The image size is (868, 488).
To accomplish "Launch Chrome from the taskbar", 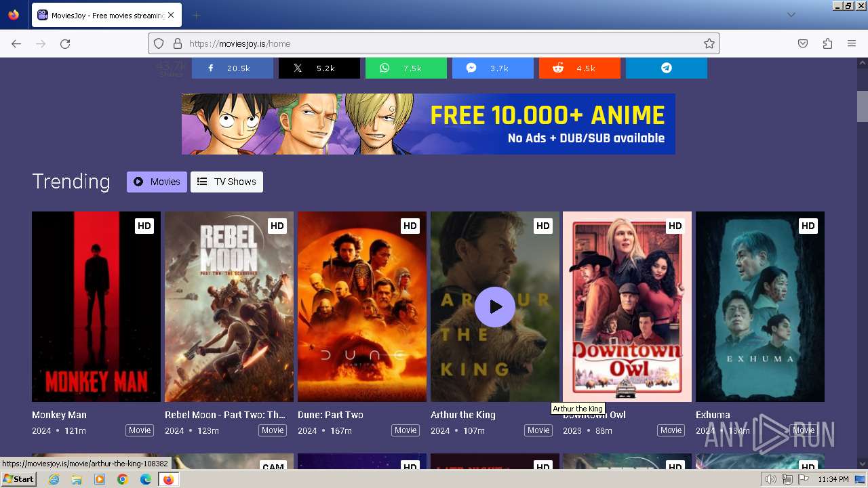I will pyautogui.click(x=123, y=479).
